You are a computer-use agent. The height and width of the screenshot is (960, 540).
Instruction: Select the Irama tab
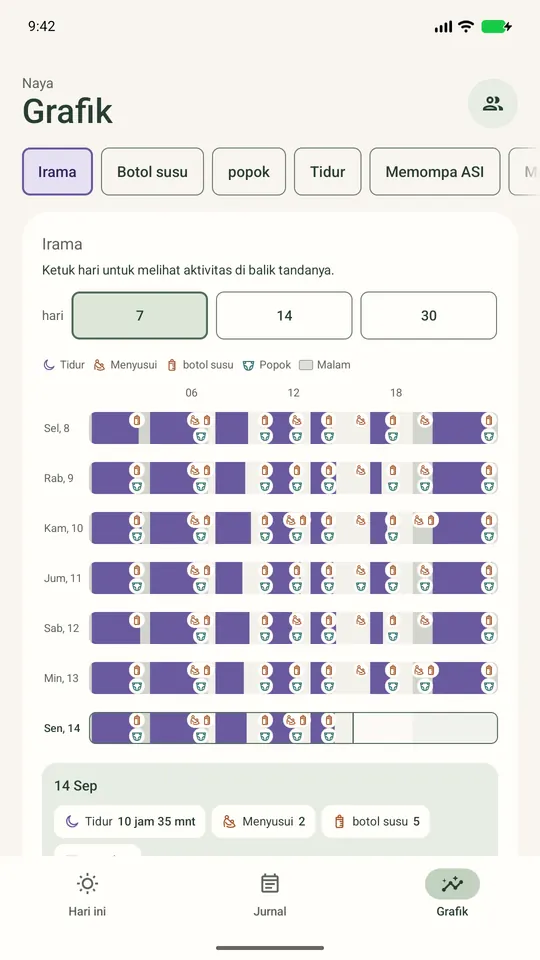coord(58,171)
